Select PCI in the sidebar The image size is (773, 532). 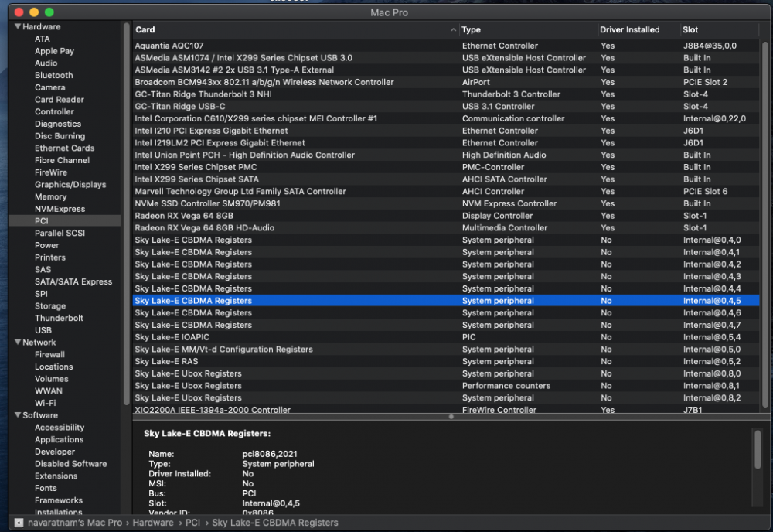pos(65,220)
